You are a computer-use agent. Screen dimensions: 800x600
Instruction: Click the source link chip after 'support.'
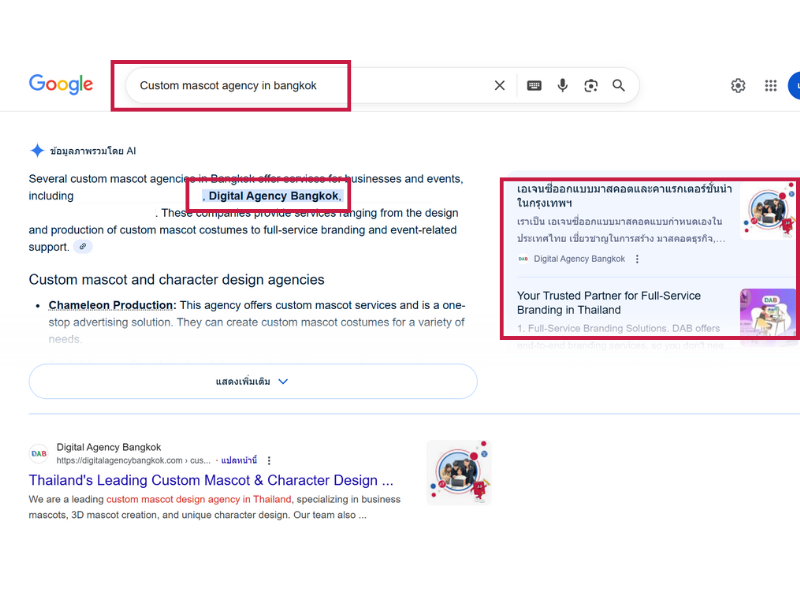[x=84, y=247]
